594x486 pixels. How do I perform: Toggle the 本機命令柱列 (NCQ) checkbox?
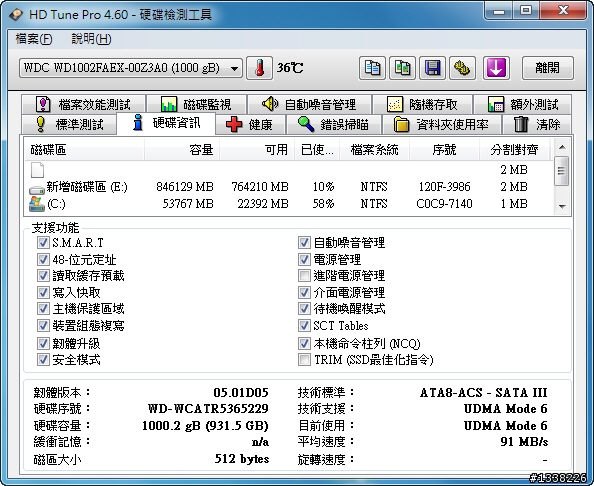pos(304,343)
